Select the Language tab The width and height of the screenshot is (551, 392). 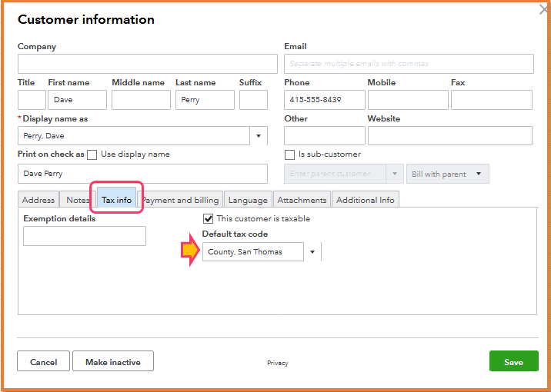point(248,200)
